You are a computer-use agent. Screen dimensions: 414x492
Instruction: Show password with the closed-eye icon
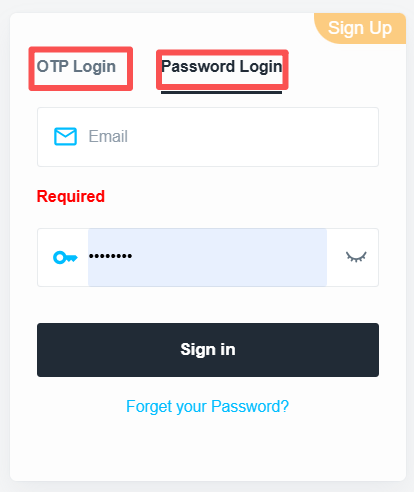pos(356,257)
